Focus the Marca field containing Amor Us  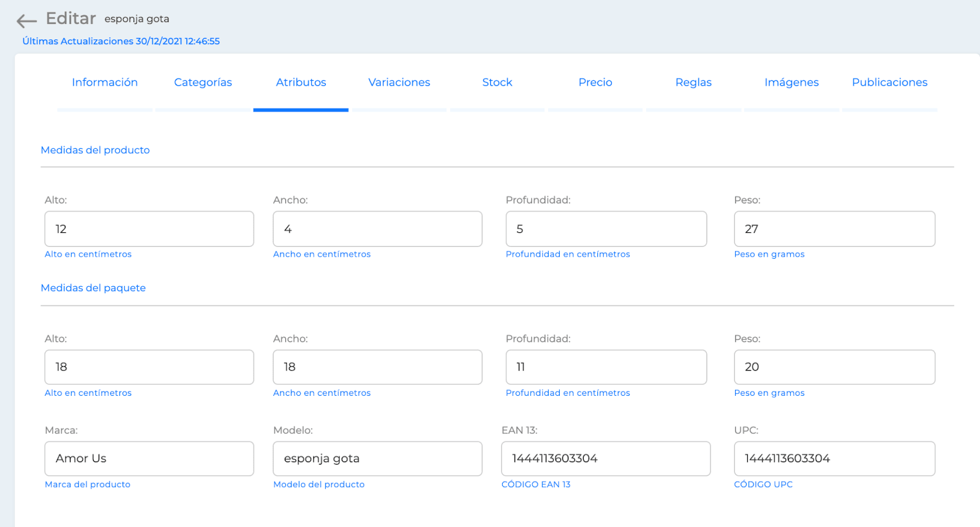[x=149, y=458]
